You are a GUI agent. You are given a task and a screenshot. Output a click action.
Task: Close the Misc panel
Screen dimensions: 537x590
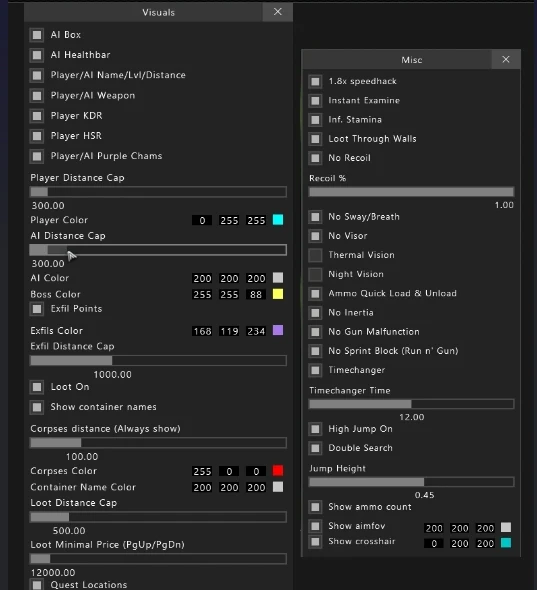[506, 59]
